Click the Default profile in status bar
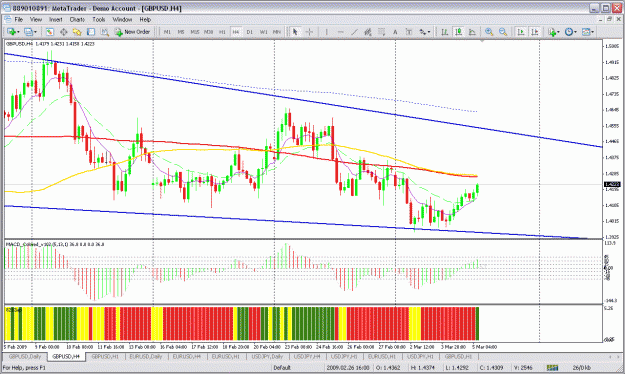 [x=282, y=368]
